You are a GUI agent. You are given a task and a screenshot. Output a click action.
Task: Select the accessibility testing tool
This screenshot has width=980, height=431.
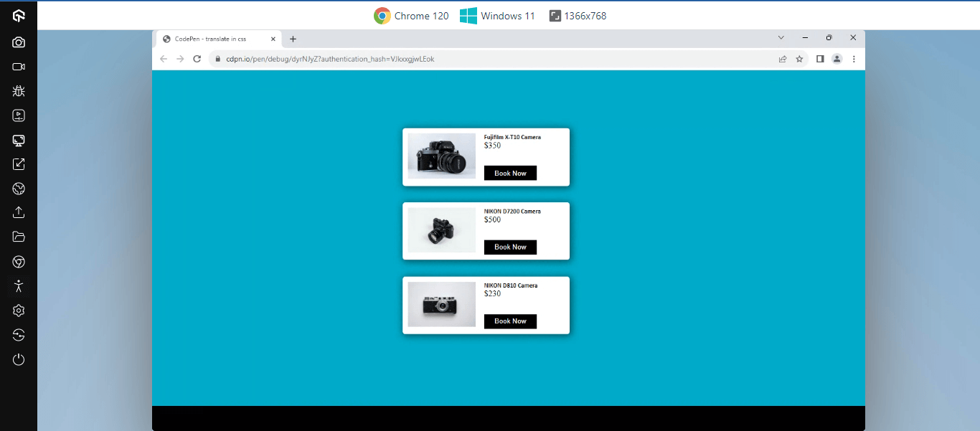[19, 286]
